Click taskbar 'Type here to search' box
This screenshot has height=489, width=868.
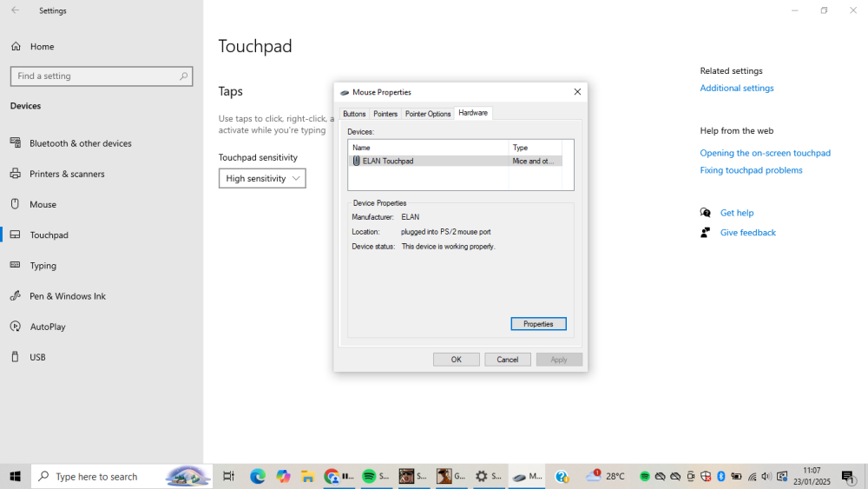[122, 476]
